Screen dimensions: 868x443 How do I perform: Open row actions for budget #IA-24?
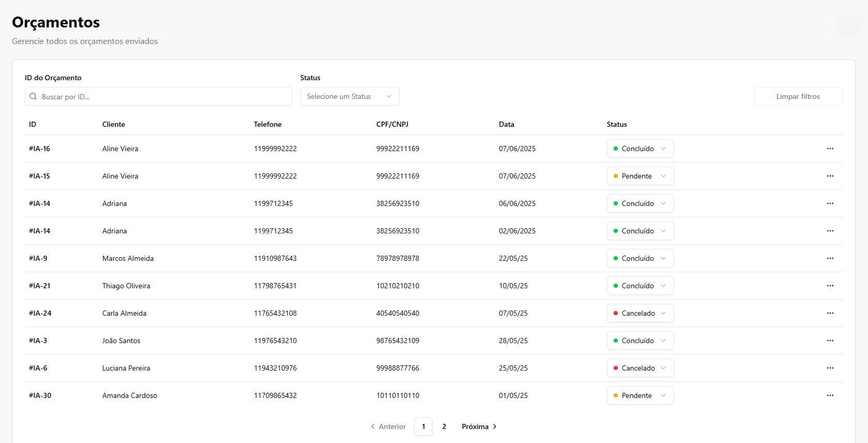pos(830,313)
